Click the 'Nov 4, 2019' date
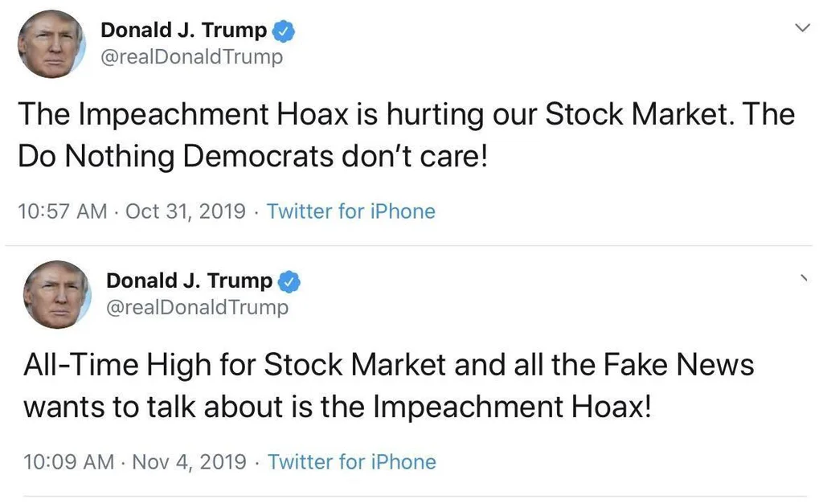The image size is (823, 504). point(189,462)
